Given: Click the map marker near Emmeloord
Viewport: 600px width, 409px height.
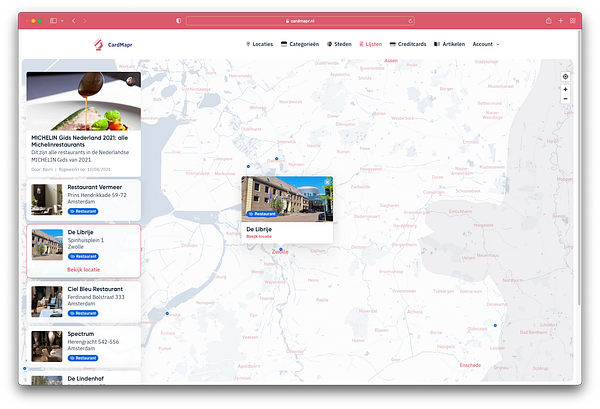Looking at the screenshot, I should pyautogui.click(x=248, y=166).
